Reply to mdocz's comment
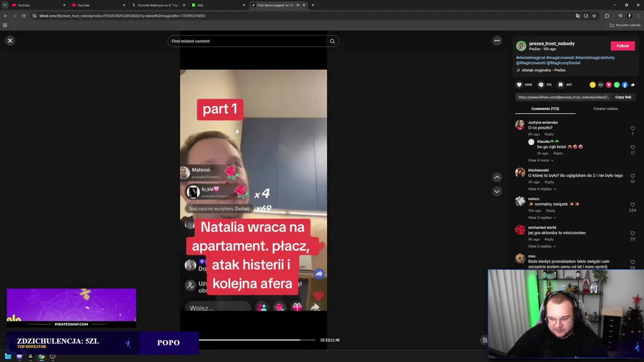Viewport: 644px width, 362px height. (550, 211)
